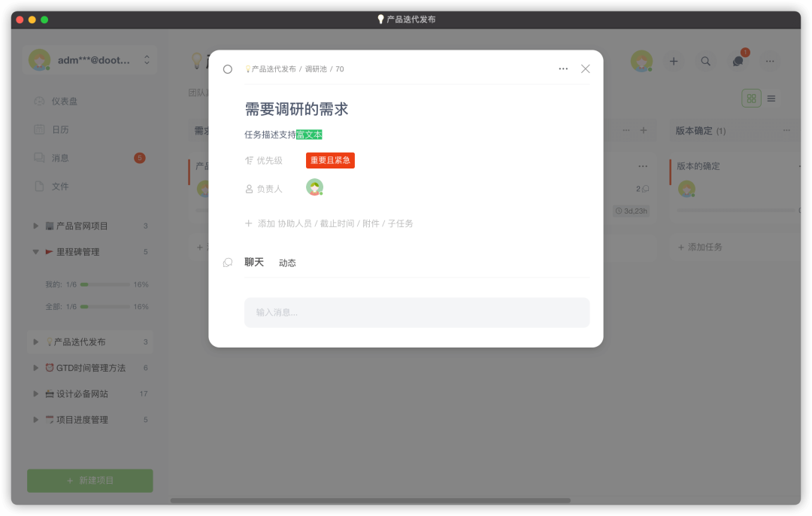
Task: Open the task's more options menu (...)
Action: (x=563, y=68)
